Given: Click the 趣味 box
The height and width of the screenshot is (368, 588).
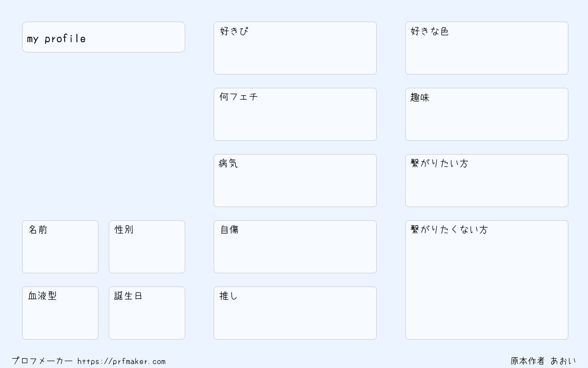Looking at the screenshot, I should tap(487, 114).
